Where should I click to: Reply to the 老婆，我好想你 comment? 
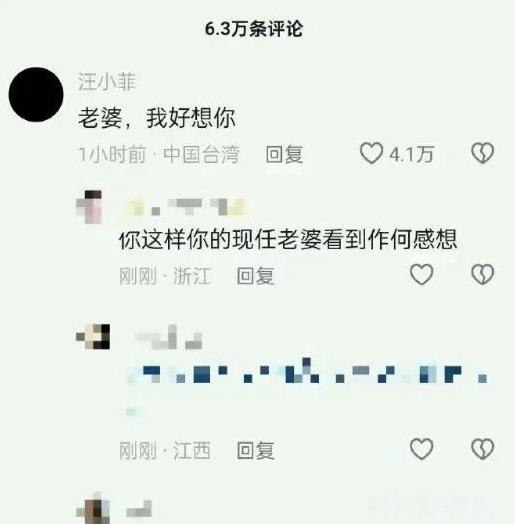point(284,154)
